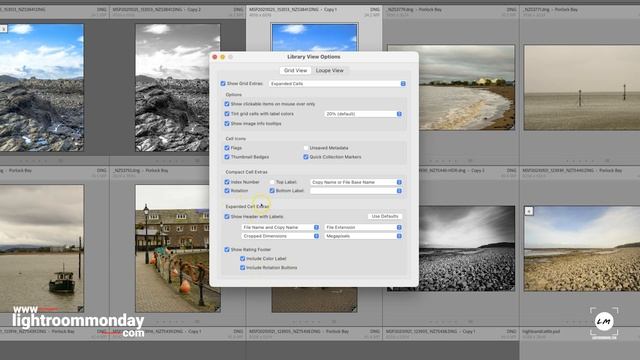Open the Cropped Dimensions dropdown

[x=280, y=236]
